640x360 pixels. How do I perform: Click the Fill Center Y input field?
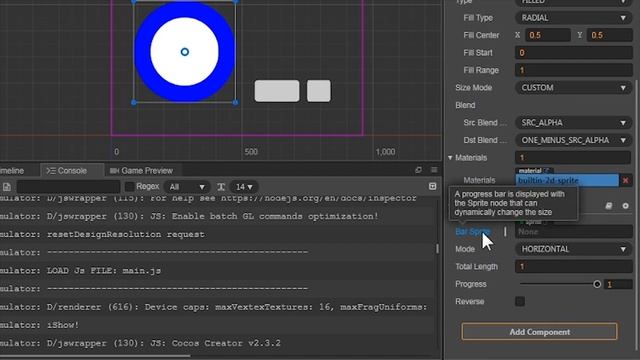[x=610, y=35]
